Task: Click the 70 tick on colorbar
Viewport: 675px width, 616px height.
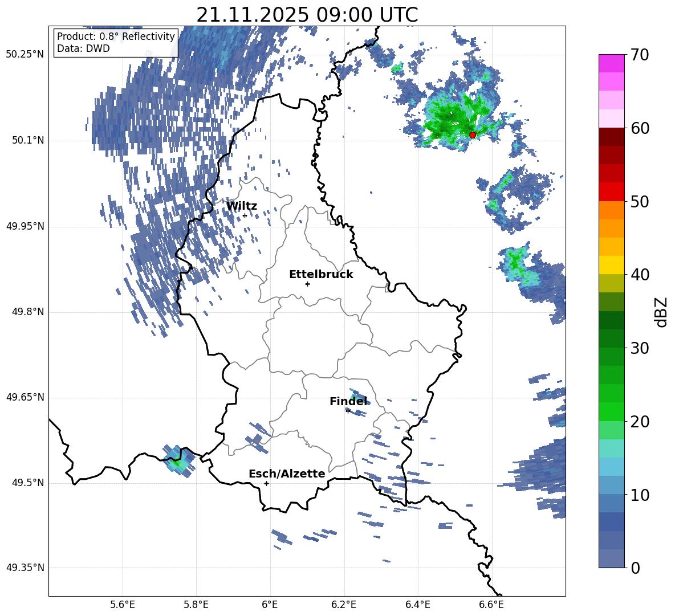Action: point(639,55)
